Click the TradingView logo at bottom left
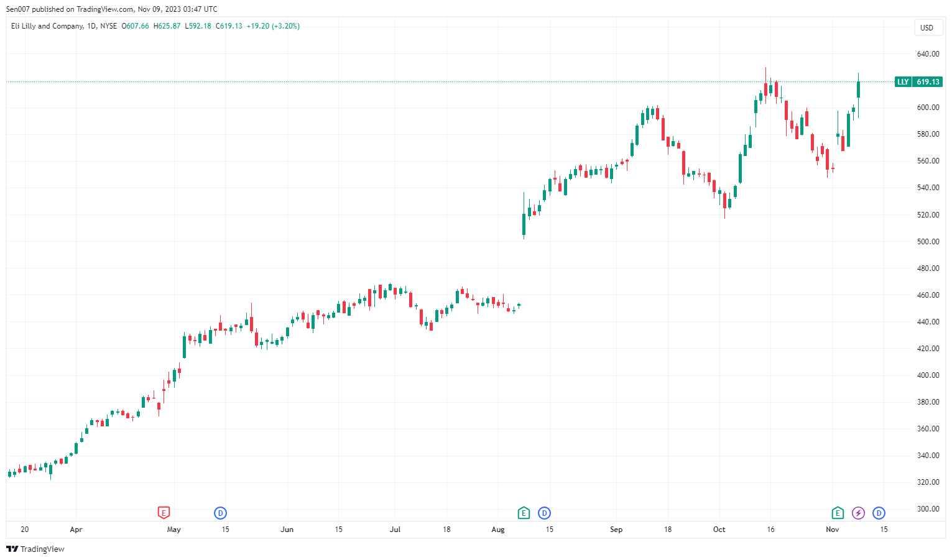 (x=35, y=549)
